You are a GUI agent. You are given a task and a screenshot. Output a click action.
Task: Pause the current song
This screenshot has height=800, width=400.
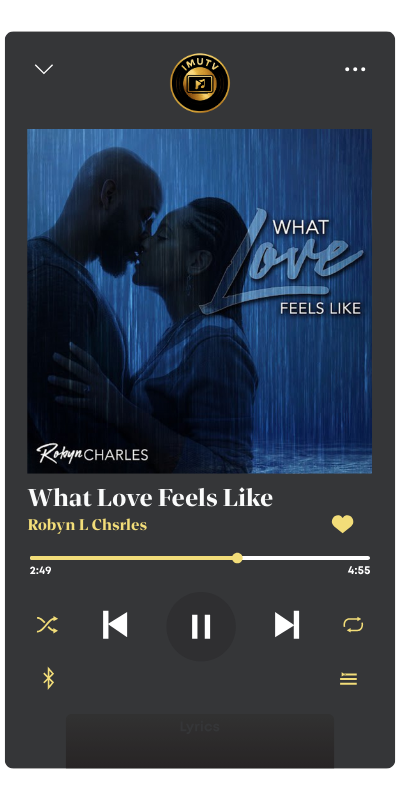point(201,627)
